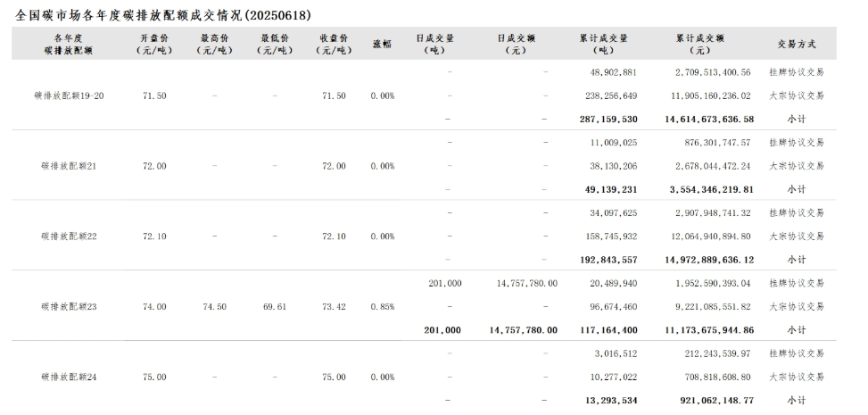Screen dimensions: 868x415
Task: Select the 最高价 column header
Action: 214,44
